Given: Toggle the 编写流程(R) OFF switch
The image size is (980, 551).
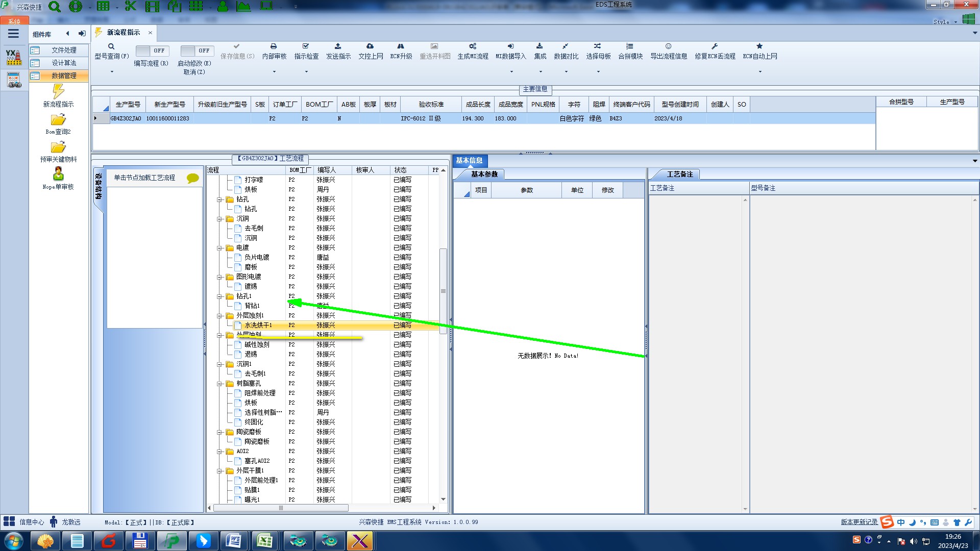Looking at the screenshot, I should [152, 51].
